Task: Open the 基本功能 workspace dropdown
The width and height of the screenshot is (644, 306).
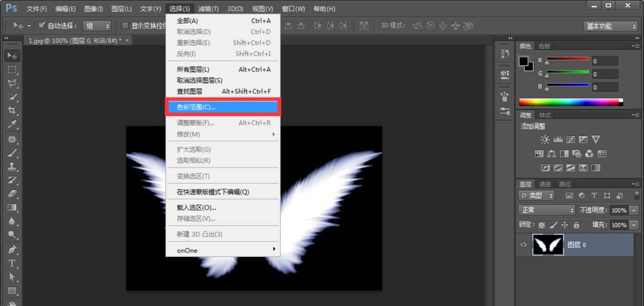Action: (609, 26)
